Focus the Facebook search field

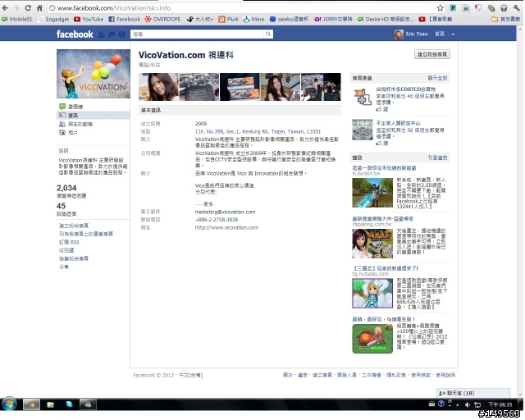[x=198, y=34]
